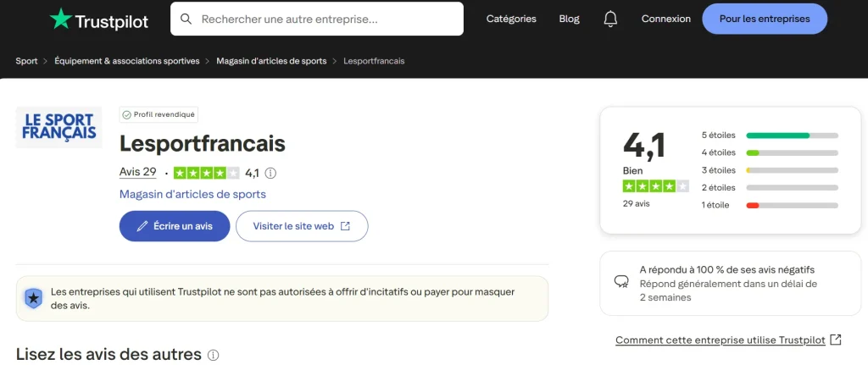Focus the Rechercher une autre entreprise search field
The image size is (868, 365).
tap(317, 19)
